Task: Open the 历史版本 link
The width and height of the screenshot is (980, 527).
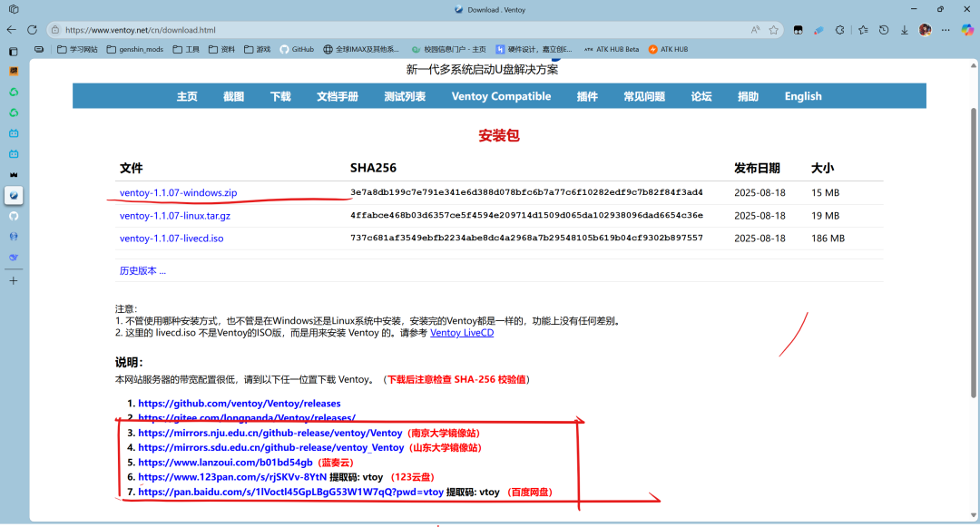Action: pyautogui.click(x=142, y=270)
